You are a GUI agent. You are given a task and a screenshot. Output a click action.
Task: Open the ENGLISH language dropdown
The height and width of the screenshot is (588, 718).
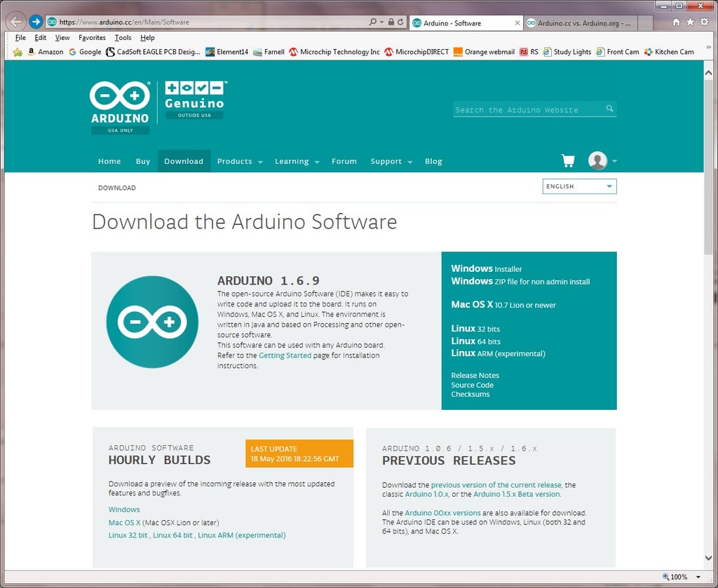pyautogui.click(x=579, y=186)
